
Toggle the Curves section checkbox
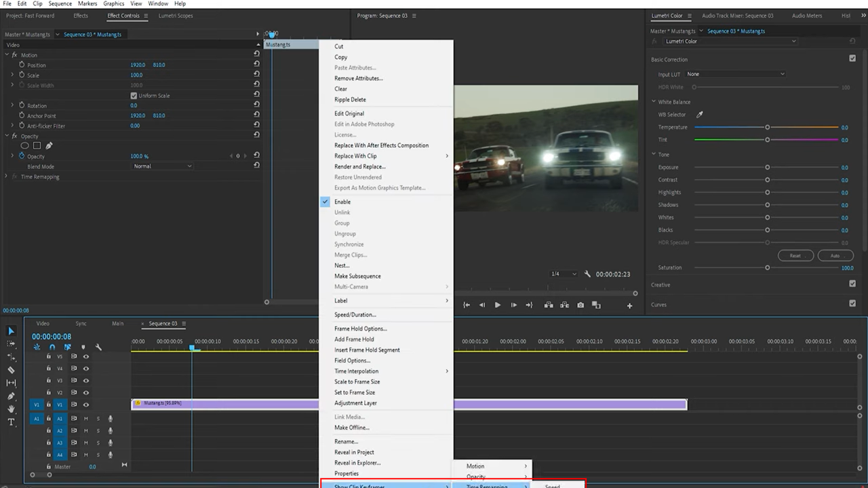tap(852, 304)
